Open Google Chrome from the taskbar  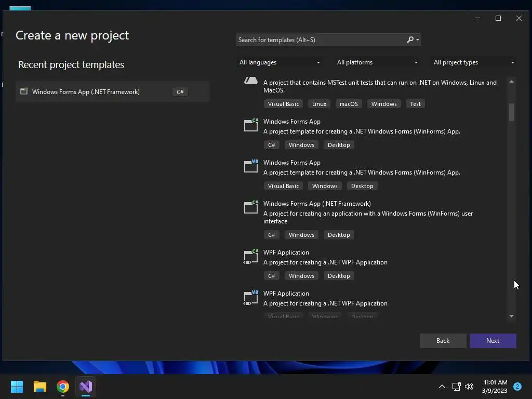[63, 387]
